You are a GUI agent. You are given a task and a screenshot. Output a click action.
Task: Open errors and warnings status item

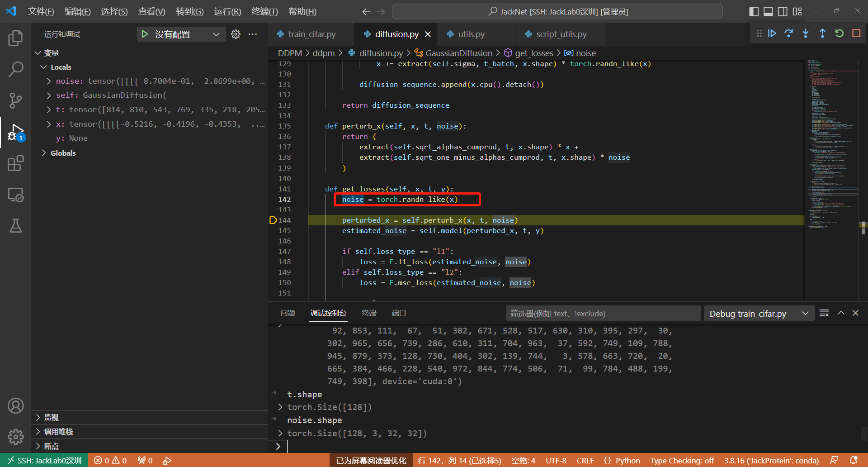click(110, 461)
